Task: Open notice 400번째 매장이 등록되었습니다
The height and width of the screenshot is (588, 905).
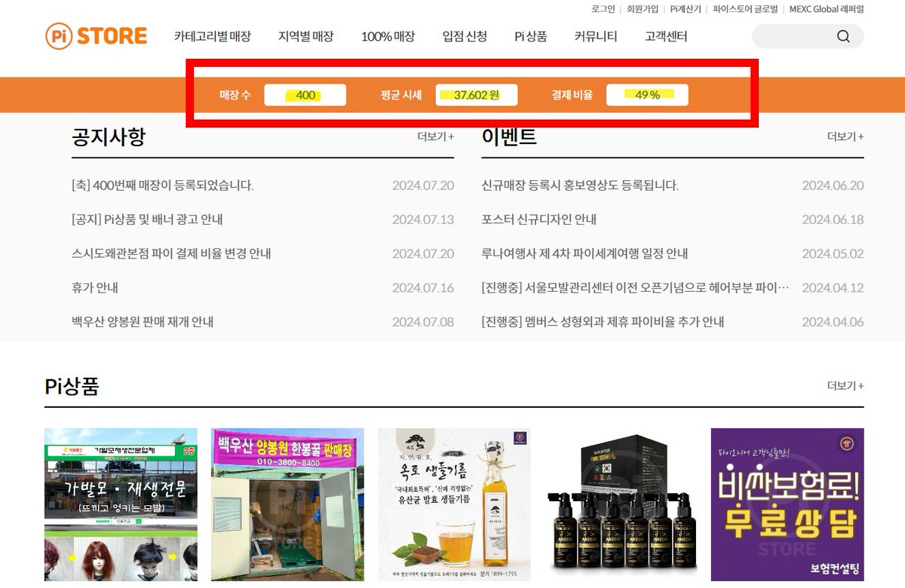Action: (162, 185)
